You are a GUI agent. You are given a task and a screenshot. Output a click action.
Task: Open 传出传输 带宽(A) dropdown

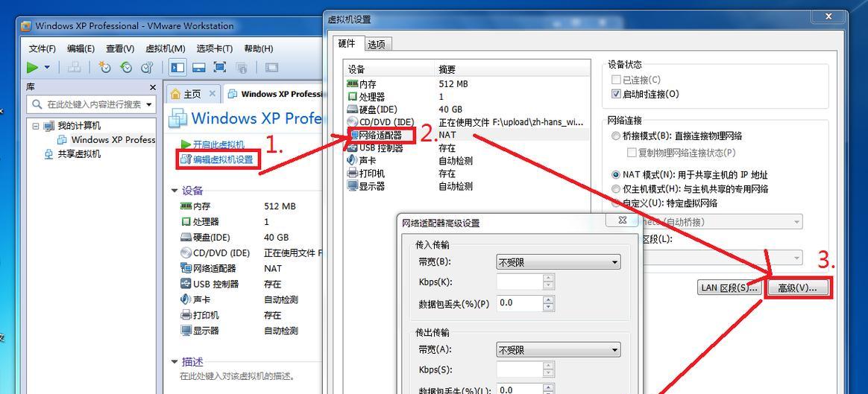point(558,350)
